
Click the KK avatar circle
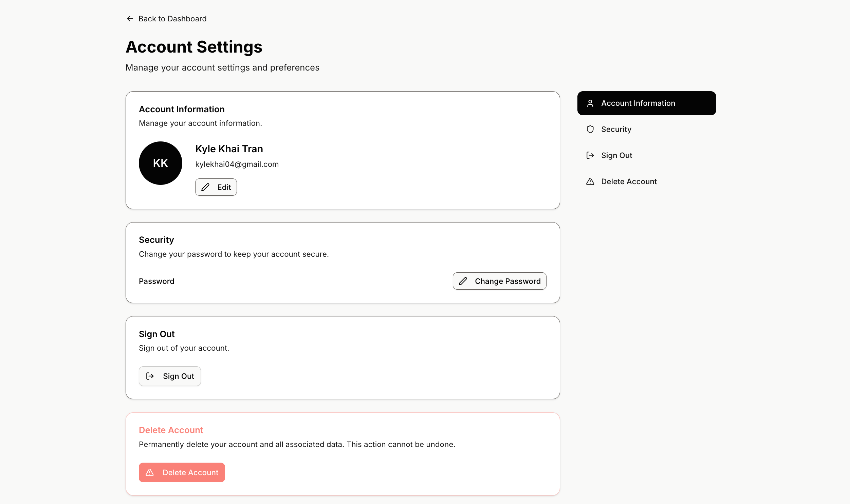click(x=161, y=163)
